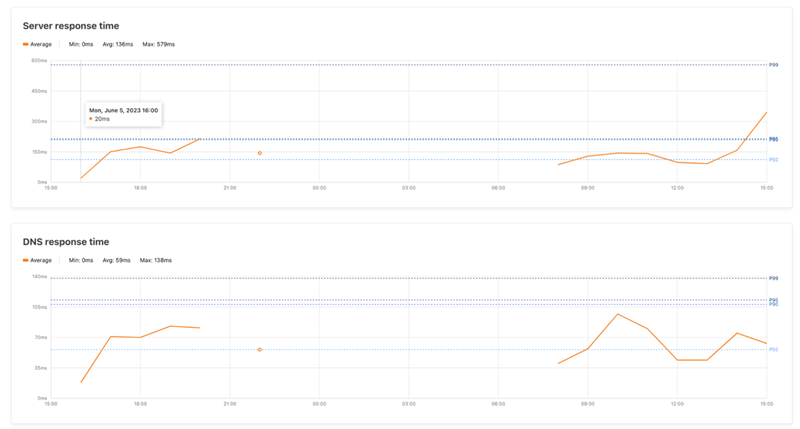Select the isolated orange point on the Server chart
The width and height of the screenshot is (800, 429).
point(260,153)
